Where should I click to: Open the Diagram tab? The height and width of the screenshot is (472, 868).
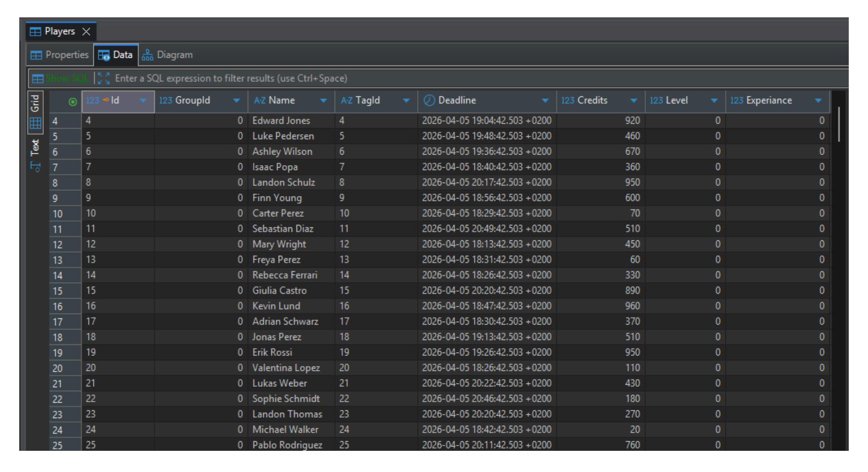(x=167, y=55)
